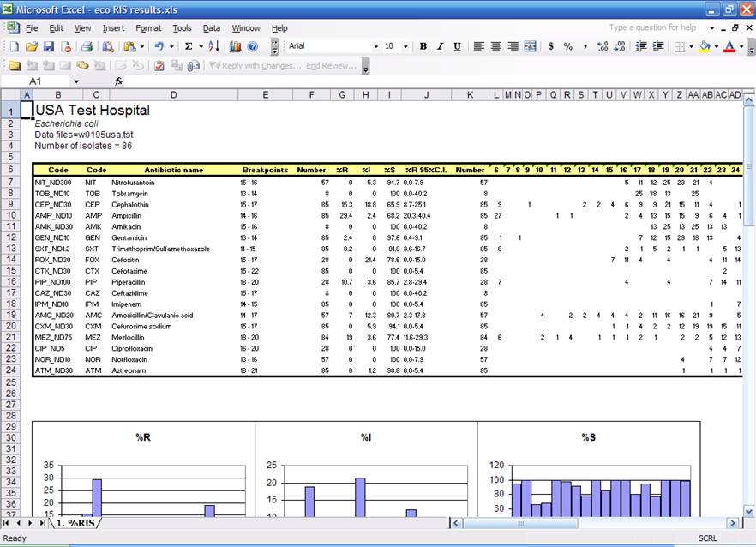
Task: Apply the red Font Color 'A'
Action: 730,46
